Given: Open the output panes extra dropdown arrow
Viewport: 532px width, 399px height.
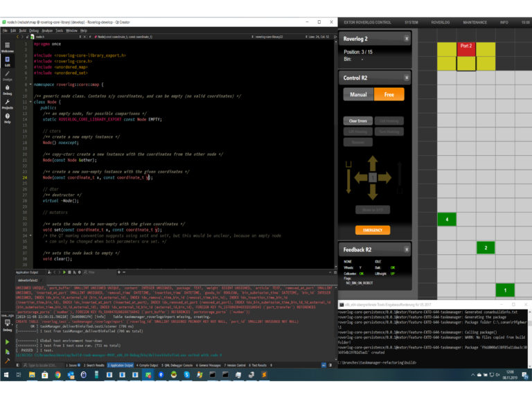Looking at the screenshot, I should pyautogui.click(x=272, y=365).
